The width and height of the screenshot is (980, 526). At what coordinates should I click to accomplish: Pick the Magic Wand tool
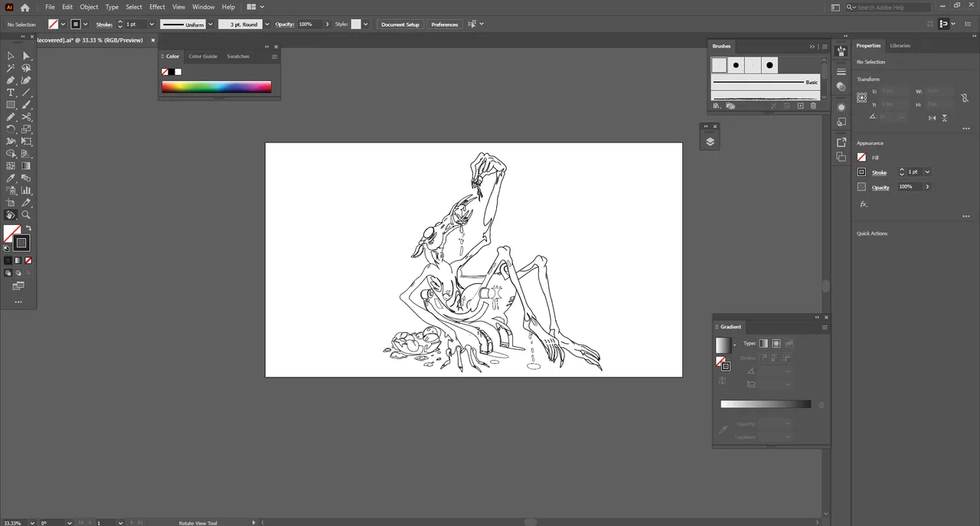(x=11, y=68)
